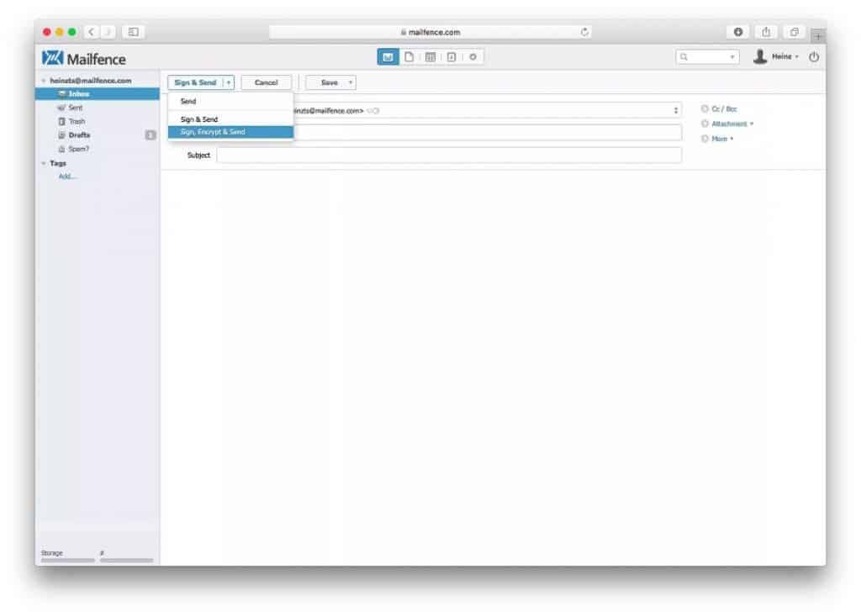Screen dimensions: 861x616
Task: Click the power logout icon
Action: [x=813, y=57]
